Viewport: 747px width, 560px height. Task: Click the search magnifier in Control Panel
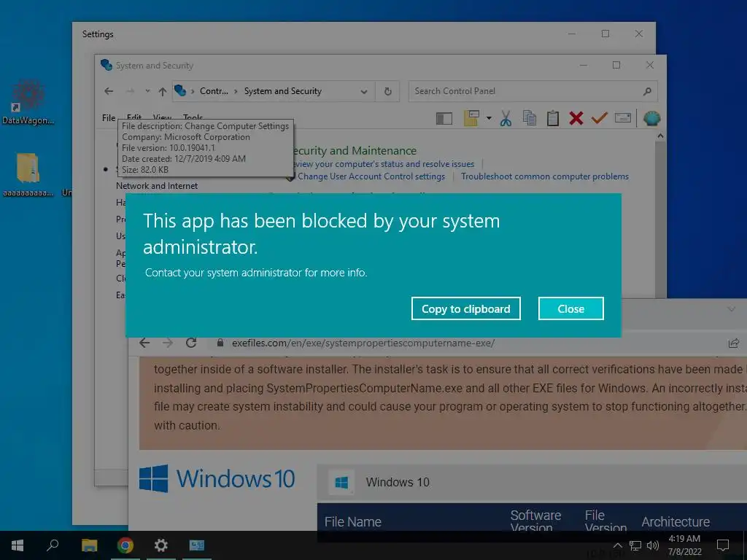click(647, 91)
